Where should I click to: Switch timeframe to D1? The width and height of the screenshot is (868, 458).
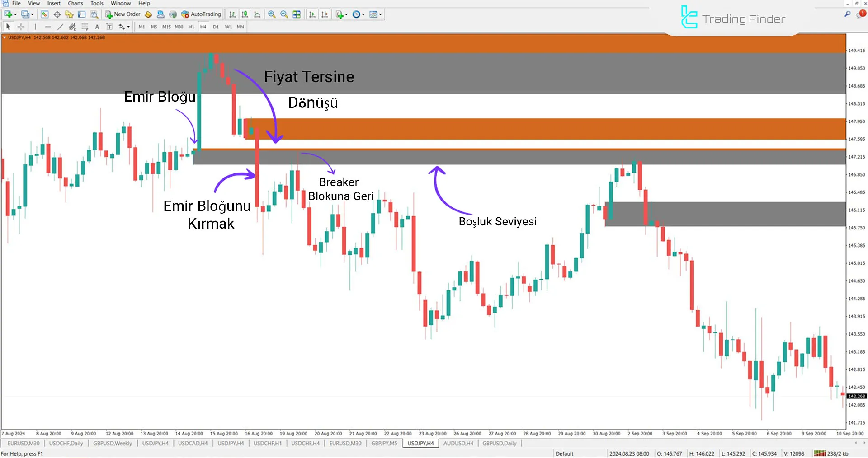coord(216,27)
